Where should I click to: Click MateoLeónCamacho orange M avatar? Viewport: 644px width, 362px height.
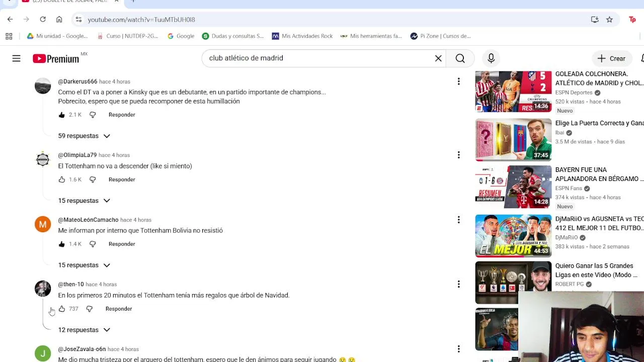[x=43, y=224]
